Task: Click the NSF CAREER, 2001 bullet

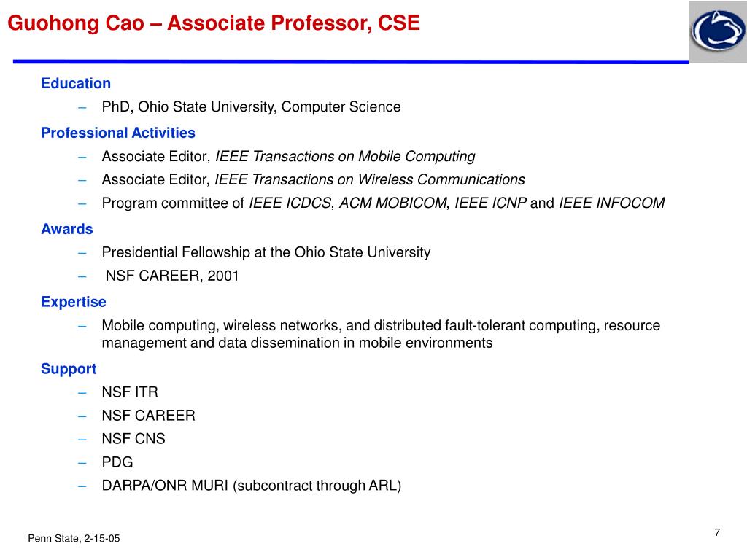Action: click(172, 276)
